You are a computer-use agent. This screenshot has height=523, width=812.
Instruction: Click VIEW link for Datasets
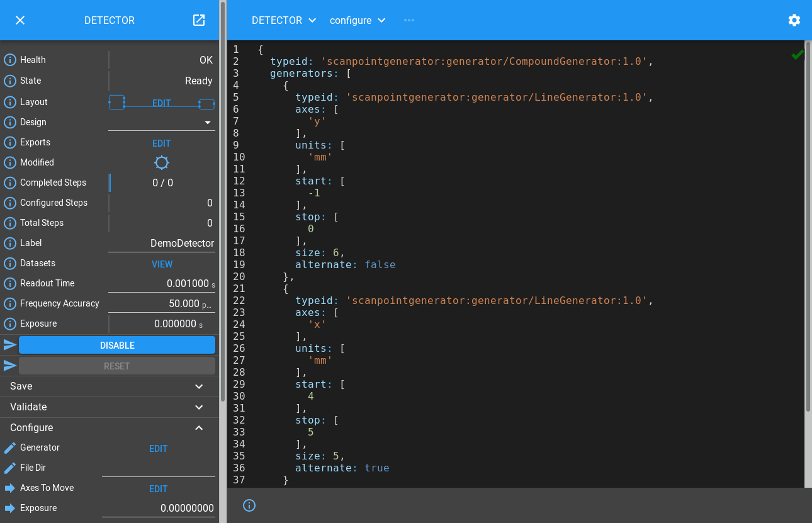[x=162, y=264]
